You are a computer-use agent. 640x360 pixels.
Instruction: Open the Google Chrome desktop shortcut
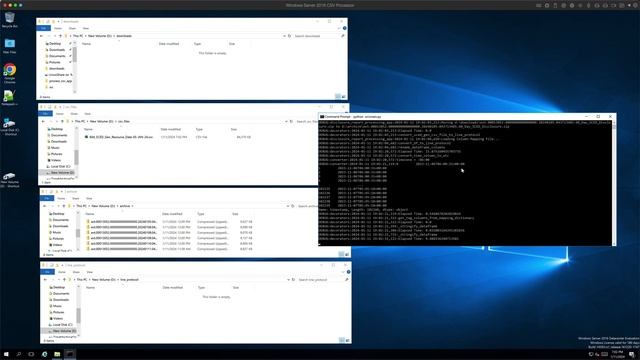pyautogui.click(x=10, y=73)
